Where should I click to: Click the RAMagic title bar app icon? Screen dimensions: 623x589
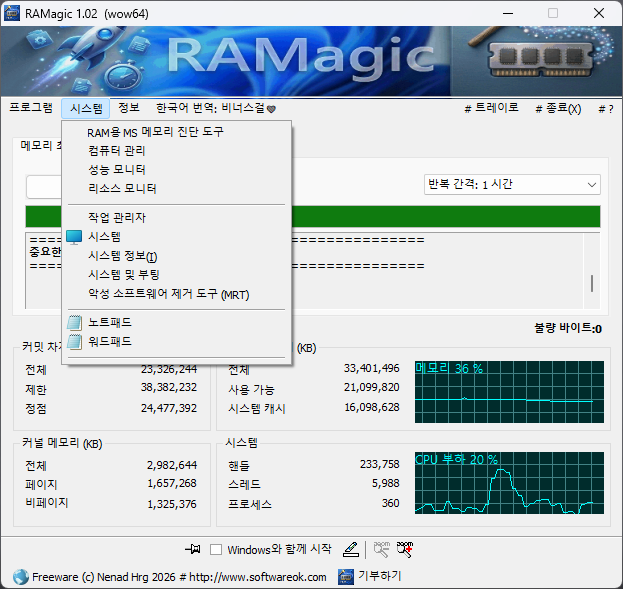[12, 14]
